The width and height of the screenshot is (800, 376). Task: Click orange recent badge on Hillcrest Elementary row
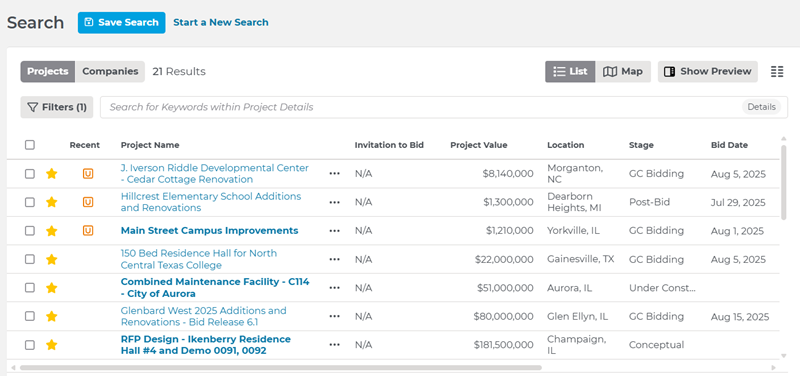tap(88, 203)
